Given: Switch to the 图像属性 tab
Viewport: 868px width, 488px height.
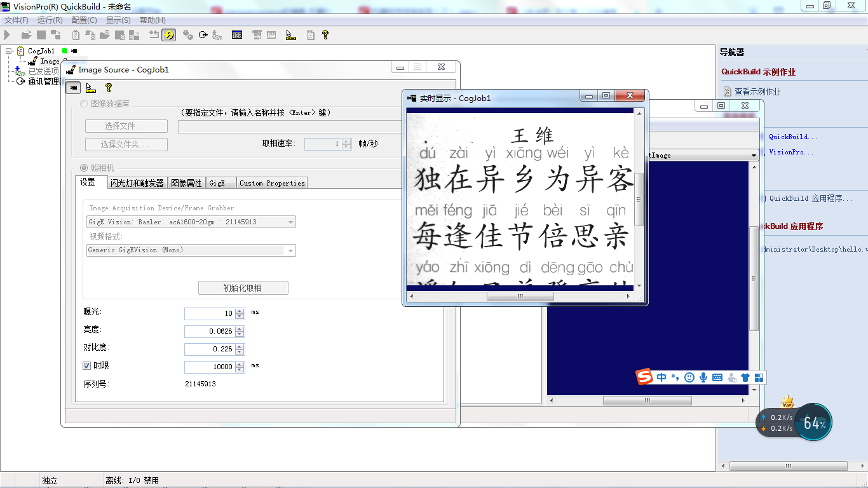Looking at the screenshot, I should tap(186, 183).
